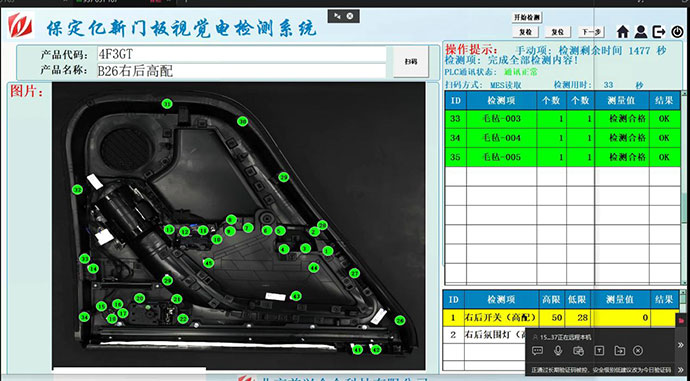
Task: Expand remote panel with upper double chevron
Action: point(681,345)
